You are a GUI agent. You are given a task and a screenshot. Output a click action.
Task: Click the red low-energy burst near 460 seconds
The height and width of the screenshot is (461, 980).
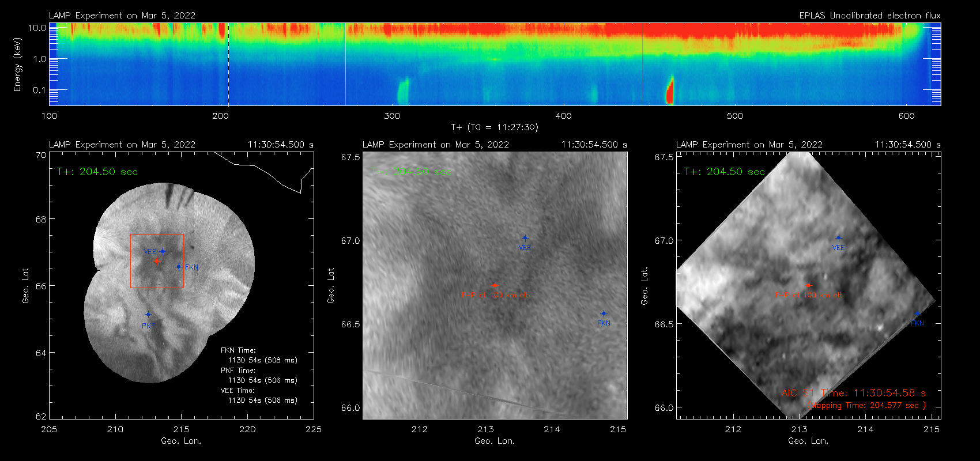tap(670, 90)
